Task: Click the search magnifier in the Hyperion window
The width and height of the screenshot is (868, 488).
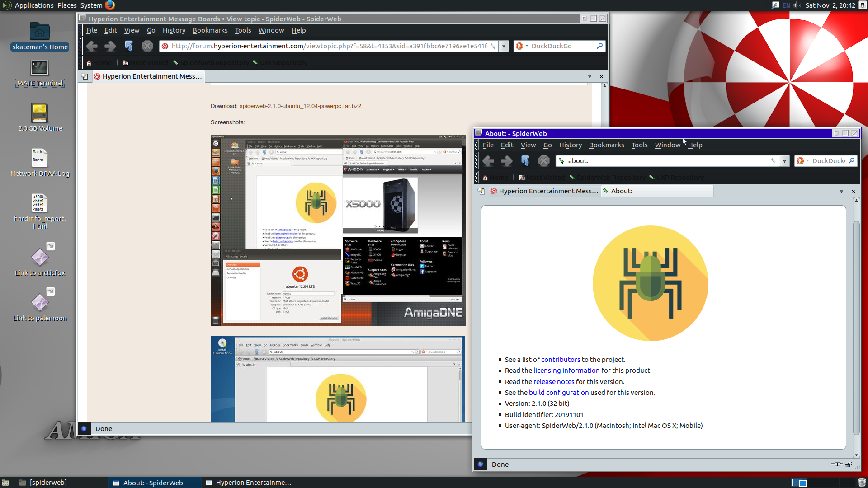Action: click(599, 46)
